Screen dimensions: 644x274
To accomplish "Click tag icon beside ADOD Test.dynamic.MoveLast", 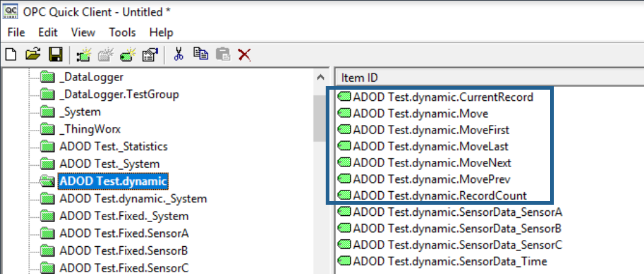I will (x=344, y=146).
